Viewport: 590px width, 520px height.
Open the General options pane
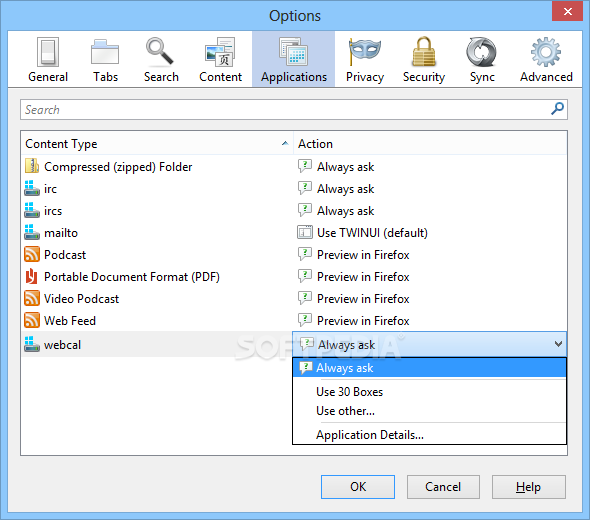click(x=48, y=59)
